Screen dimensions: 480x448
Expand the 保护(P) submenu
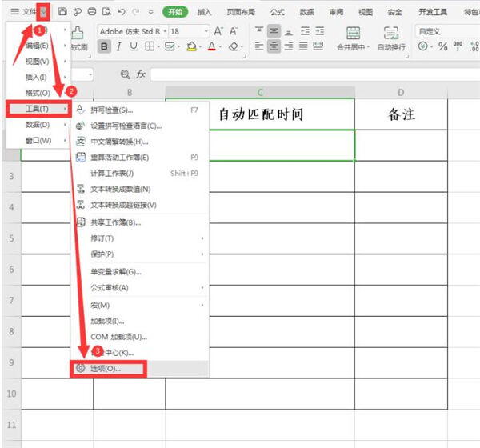pyautogui.click(x=202, y=254)
